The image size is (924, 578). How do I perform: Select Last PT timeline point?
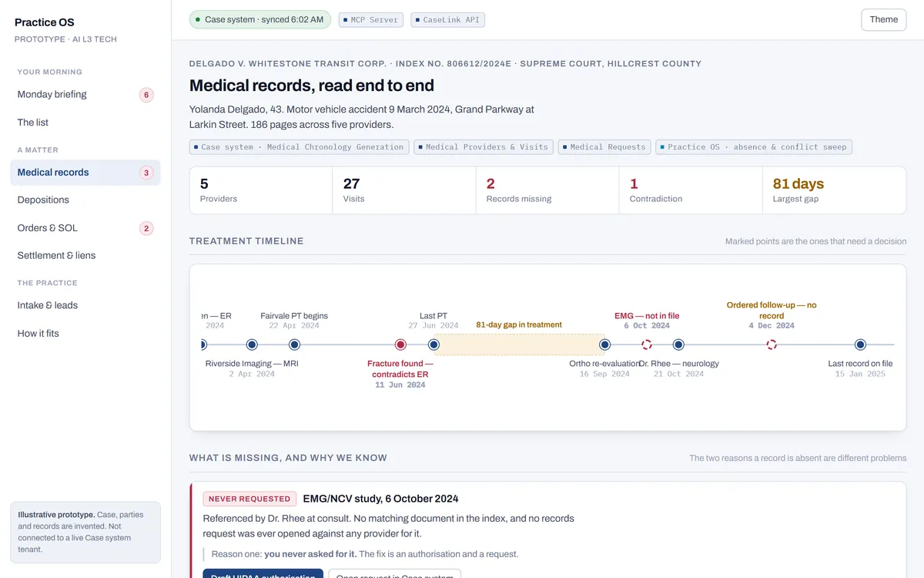click(434, 344)
